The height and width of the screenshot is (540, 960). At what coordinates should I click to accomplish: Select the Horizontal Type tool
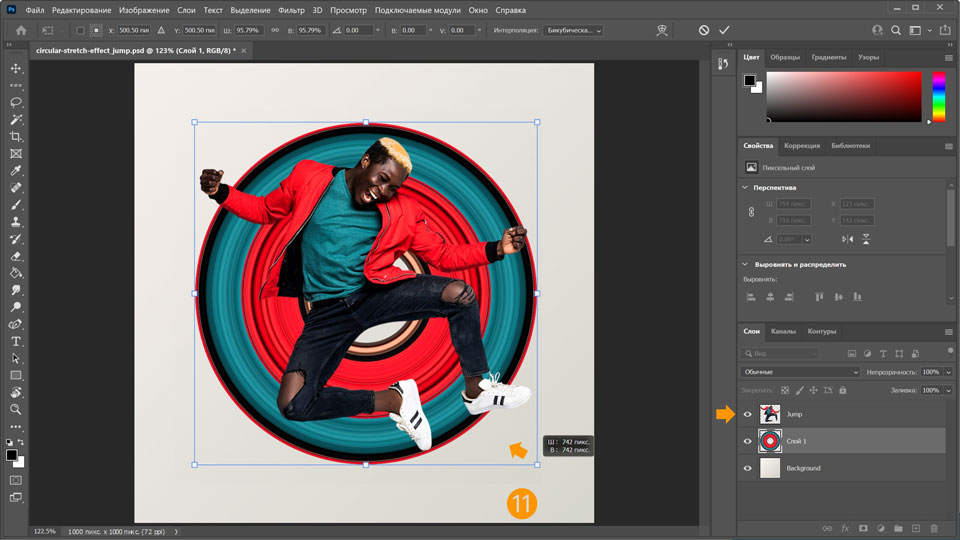pos(16,341)
